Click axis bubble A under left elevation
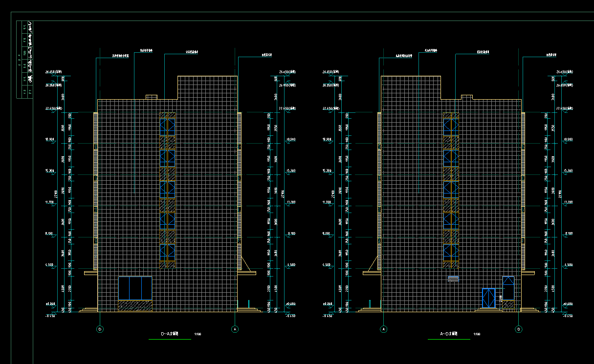 point(235,329)
